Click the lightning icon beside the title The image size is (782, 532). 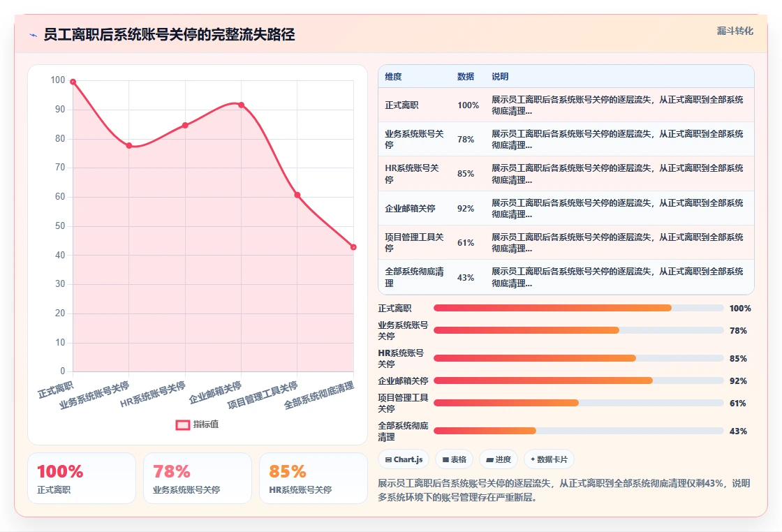click(x=34, y=35)
